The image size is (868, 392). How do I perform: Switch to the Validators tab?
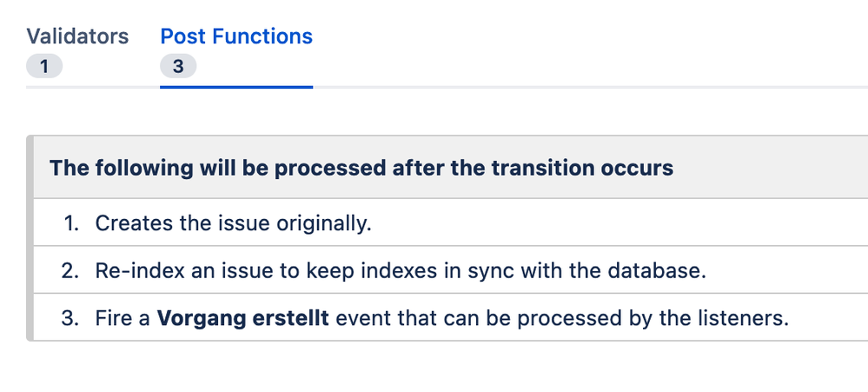click(77, 37)
